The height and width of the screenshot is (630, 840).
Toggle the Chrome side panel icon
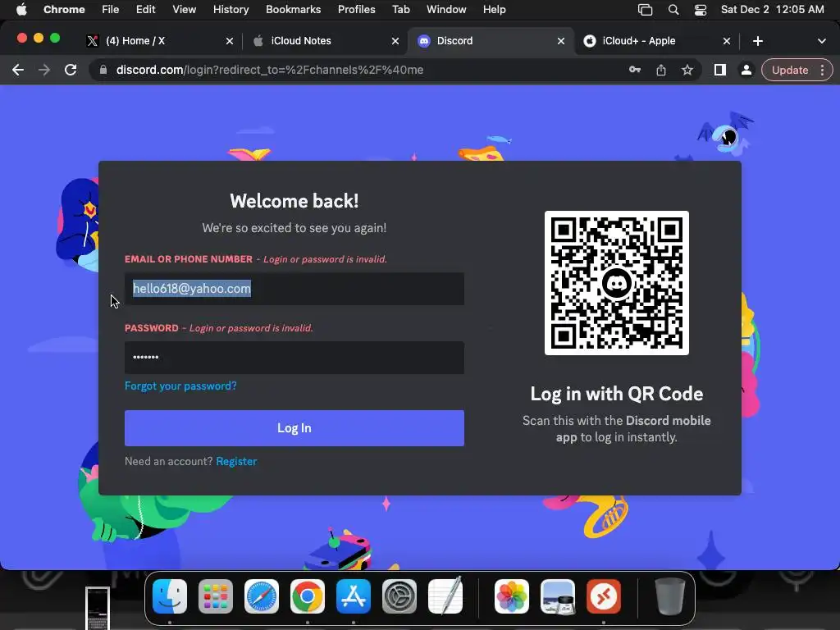point(720,71)
